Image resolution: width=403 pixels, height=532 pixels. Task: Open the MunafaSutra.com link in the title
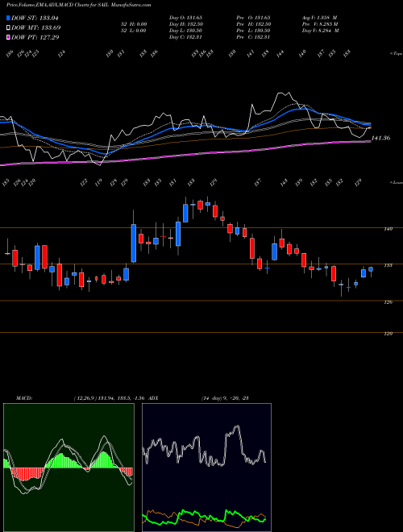(x=131, y=5)
